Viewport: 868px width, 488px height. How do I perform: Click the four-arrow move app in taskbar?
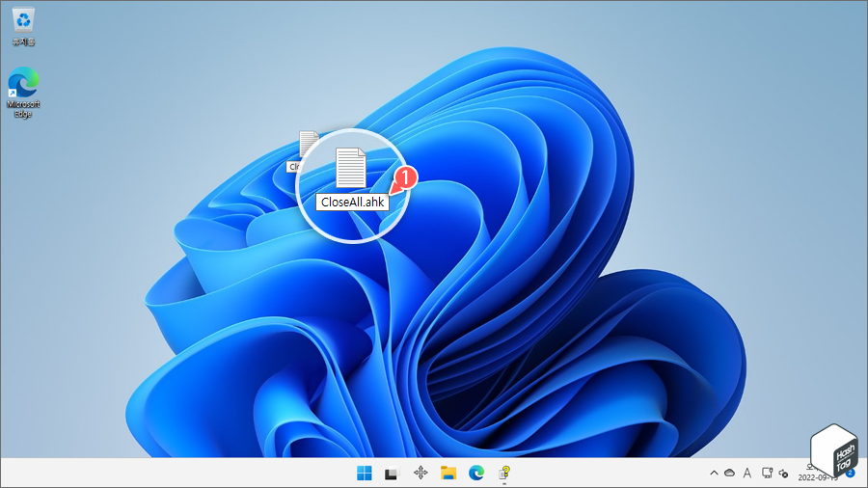coord(420,473)
